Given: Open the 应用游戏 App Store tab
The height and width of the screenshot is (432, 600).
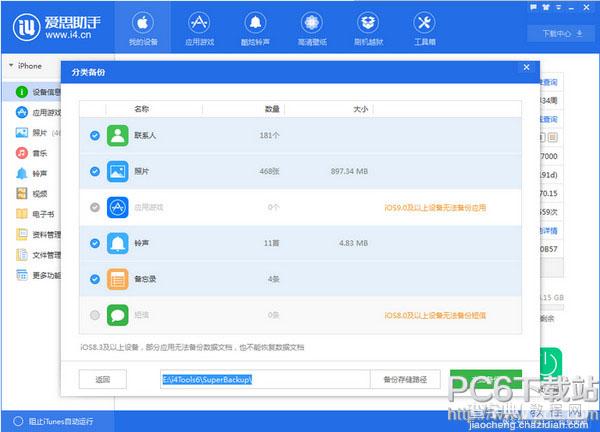Looking at the screenshot, I should [x=199, y=28].
